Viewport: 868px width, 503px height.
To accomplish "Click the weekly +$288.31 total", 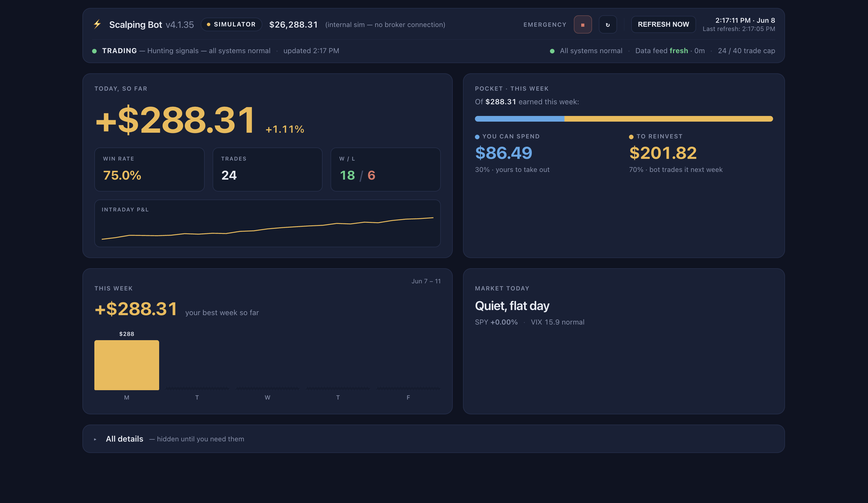I will click(136, 309).
